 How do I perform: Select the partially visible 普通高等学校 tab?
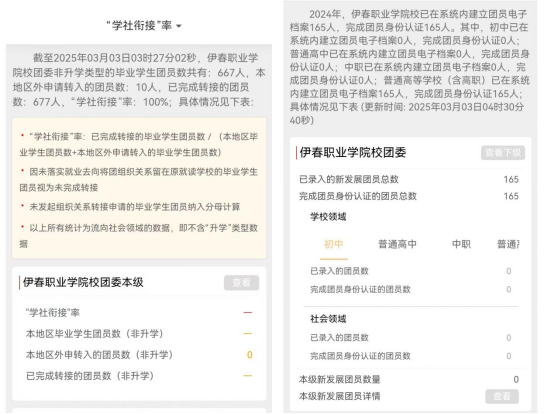coord(508,244)
